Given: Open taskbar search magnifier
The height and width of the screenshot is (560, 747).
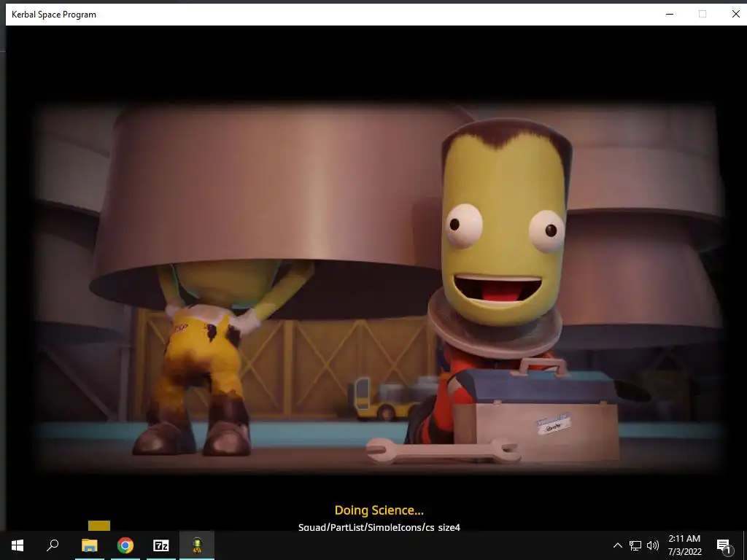Looking at the screenshot, I should pyautogui.click(x=53, y=545).
